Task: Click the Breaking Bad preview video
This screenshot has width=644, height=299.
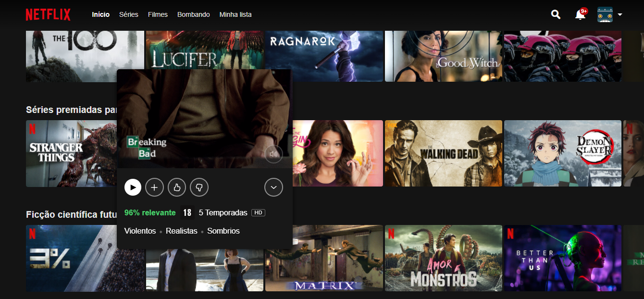Action: [204, 119]
